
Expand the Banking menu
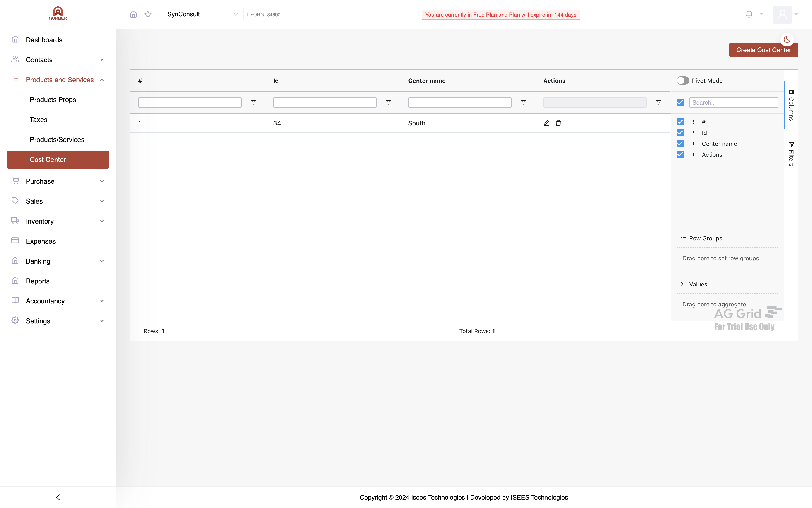click(58, 261)
